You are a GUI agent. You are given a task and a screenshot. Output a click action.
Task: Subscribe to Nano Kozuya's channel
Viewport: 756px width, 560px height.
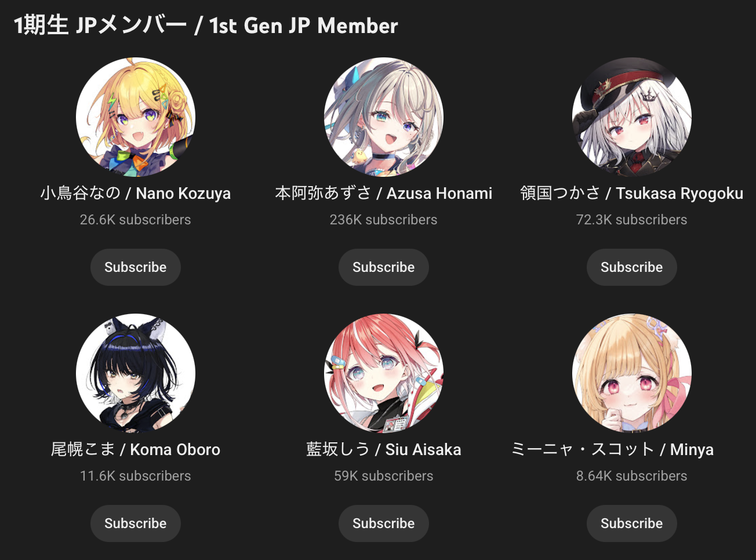pos(136,267)
